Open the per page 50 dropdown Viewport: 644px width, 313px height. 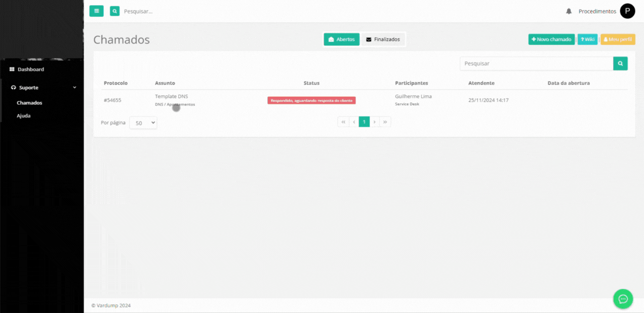(x=143, y=123)
